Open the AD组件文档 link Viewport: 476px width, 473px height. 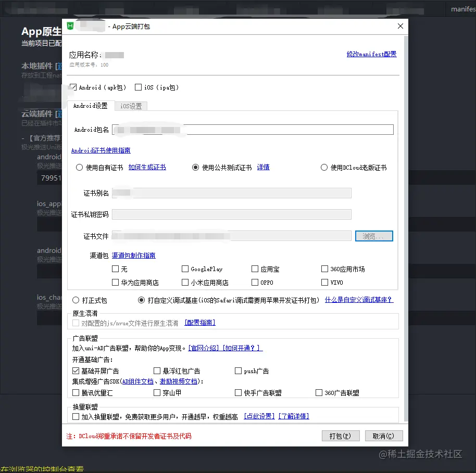pyautogui.click(x=138, y=381)
